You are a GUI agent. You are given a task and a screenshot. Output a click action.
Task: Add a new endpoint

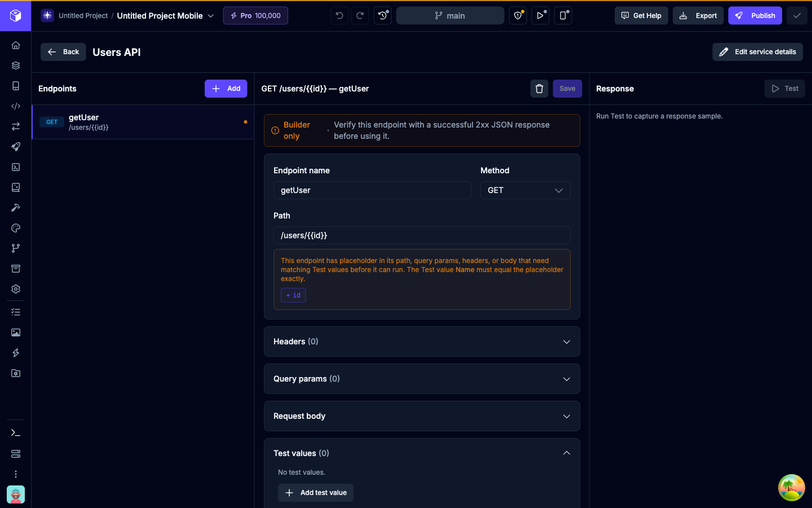coord(226,89)
